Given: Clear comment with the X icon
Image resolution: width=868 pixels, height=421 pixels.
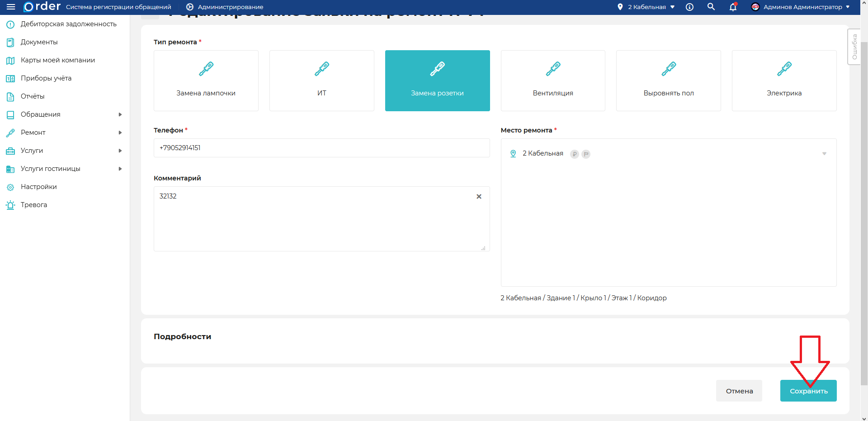Looking at the screenshot, I should [x=479, y=196].
